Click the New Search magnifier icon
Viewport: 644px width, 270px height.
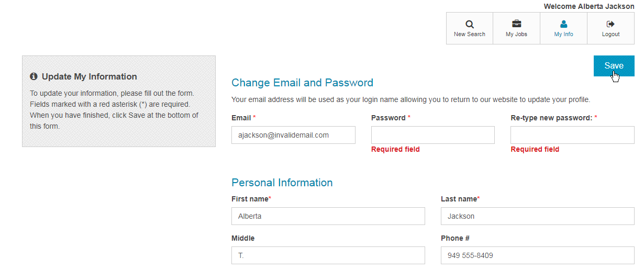pos(470,24)
